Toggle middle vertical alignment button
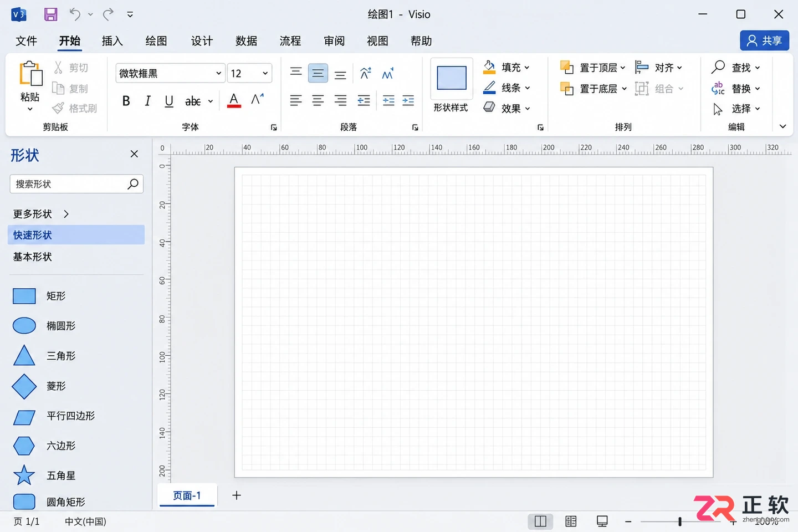This screenshot has width=798, height=532. point(318,73)
